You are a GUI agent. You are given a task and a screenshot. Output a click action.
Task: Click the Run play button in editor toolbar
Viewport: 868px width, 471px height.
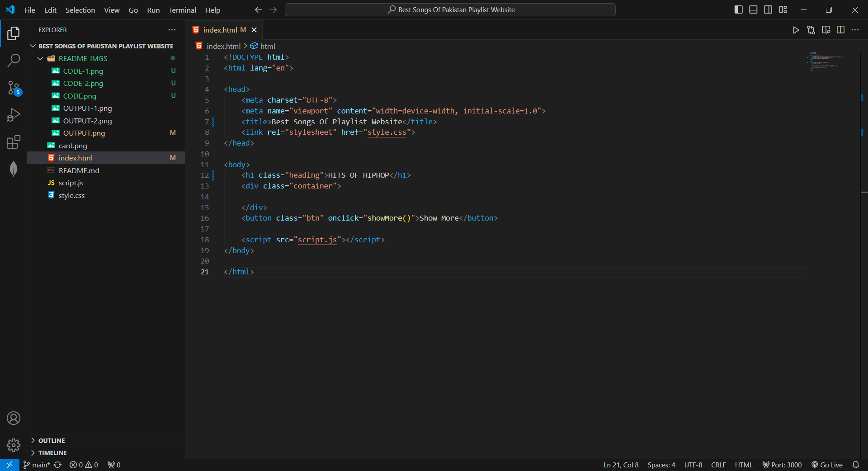tap(796, 30)
